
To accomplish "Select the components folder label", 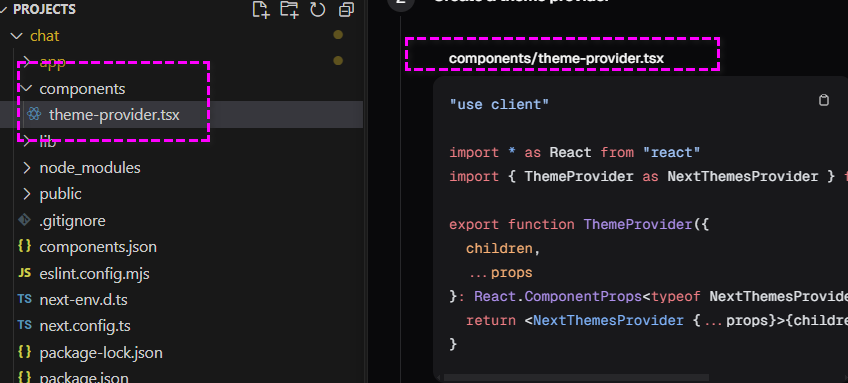I will 82,89.
